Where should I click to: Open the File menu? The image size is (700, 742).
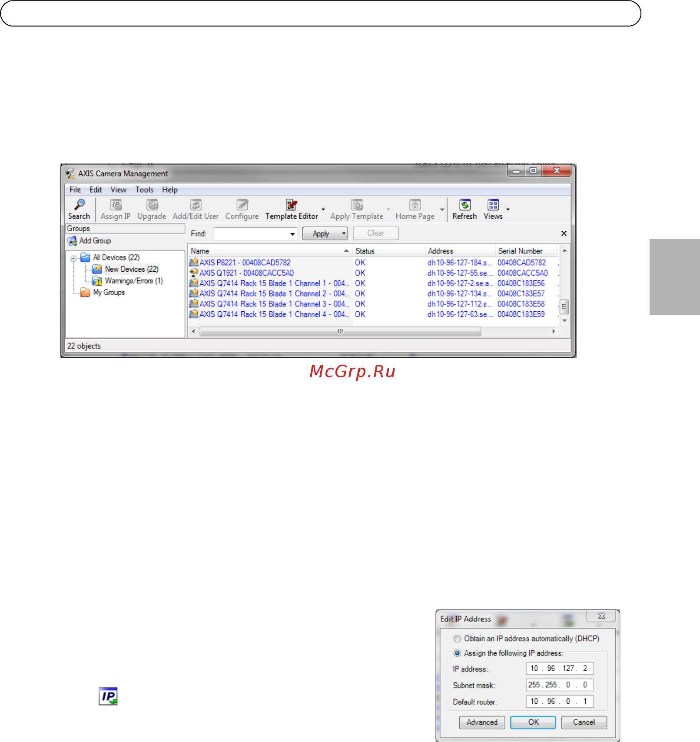tap(75, 190)
